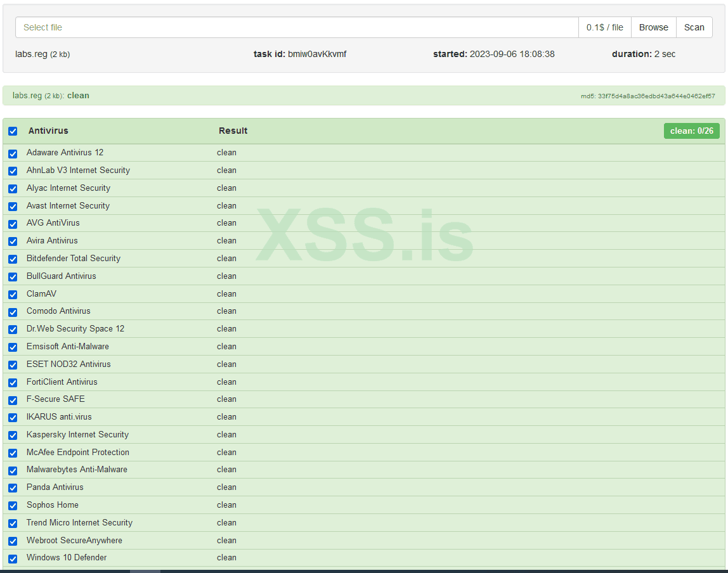The width and height of the screenshot is (728, 573).
Task: Click the Select file input field
Action: click(297, 27)
